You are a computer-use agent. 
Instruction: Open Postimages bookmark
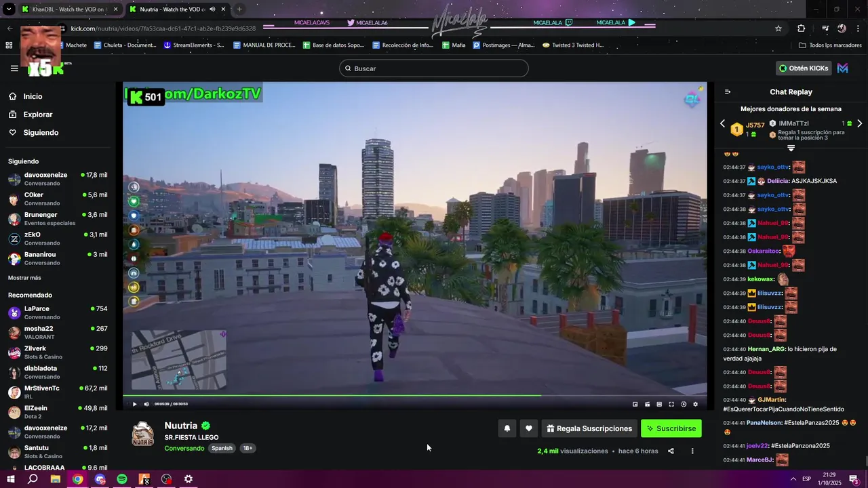coord(504,45)
